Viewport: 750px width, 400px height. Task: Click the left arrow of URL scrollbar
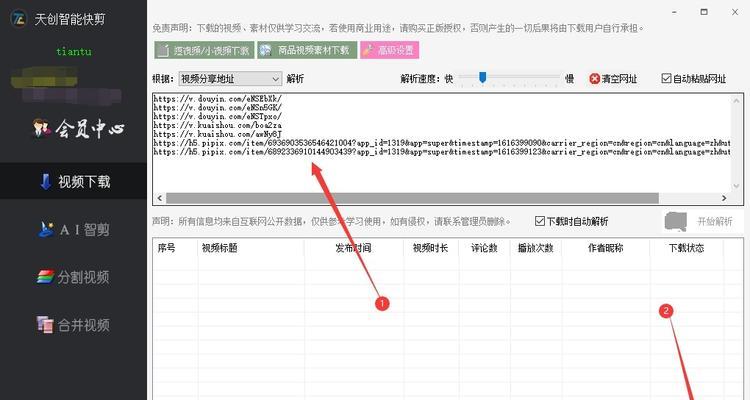point(160,198)
